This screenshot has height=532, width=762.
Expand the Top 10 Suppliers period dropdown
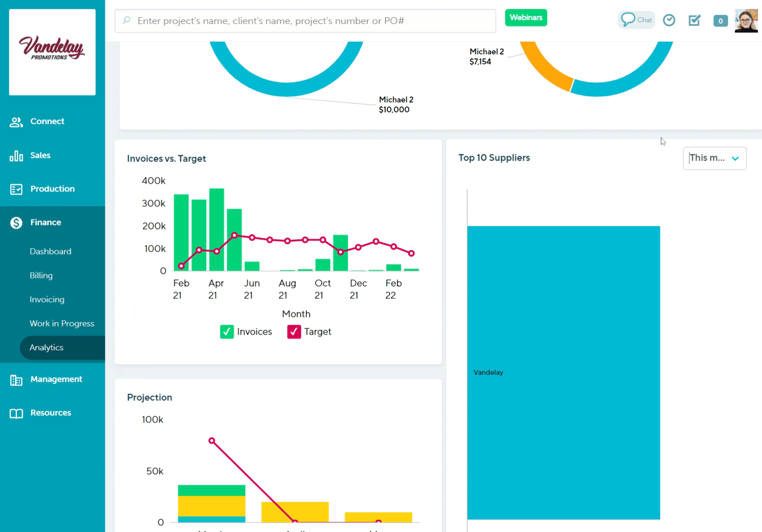click(x=714, y=158)
